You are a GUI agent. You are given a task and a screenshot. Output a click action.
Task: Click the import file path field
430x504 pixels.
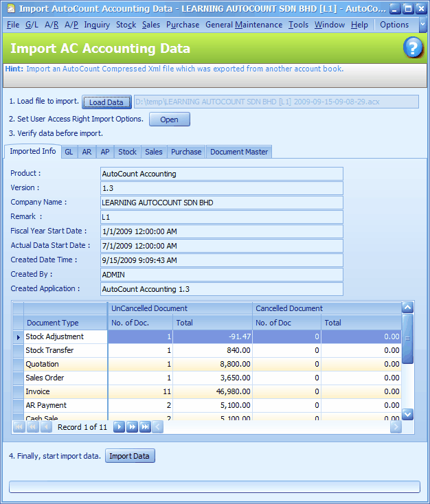pos(276,102)
